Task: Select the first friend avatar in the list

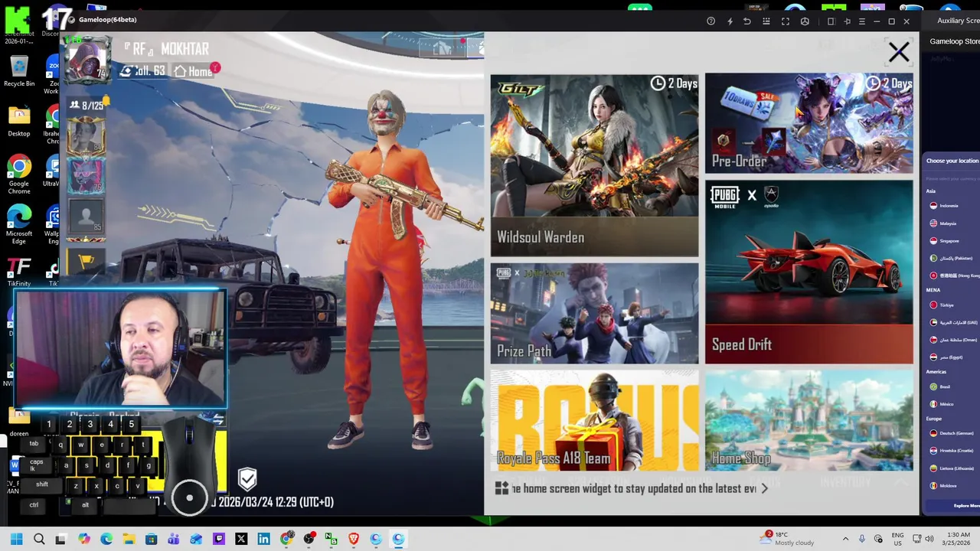Action: (x=86, y=138)
